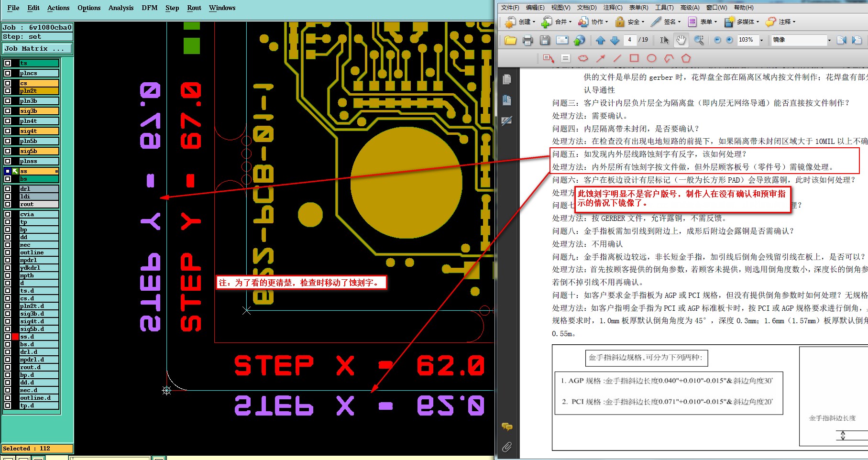
Task: Pick the pentagon polygon drawing tool
Action: point(686,58)
